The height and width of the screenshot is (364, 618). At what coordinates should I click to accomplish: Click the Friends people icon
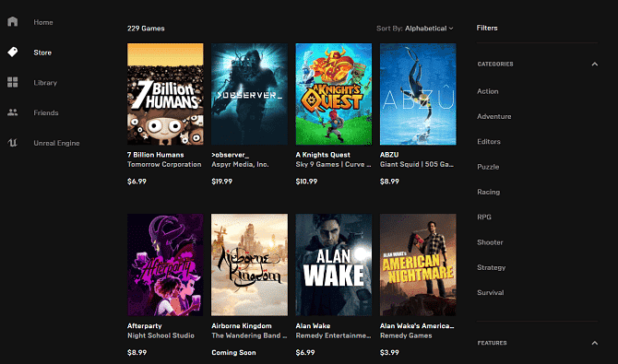(13, 112)
